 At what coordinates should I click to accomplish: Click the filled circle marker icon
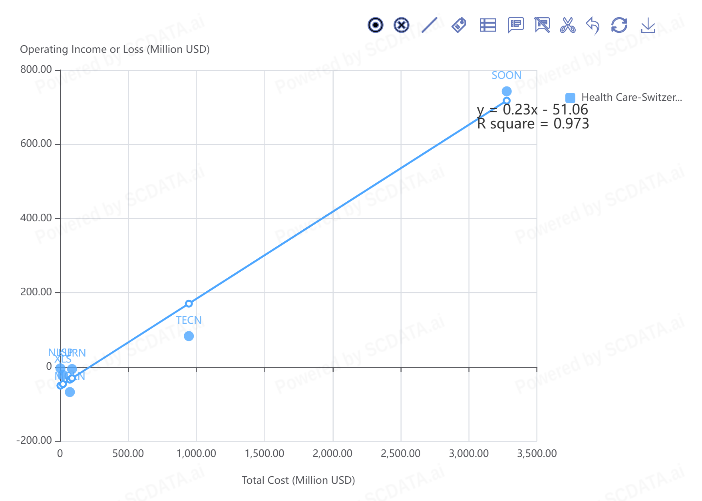(376, 25)
